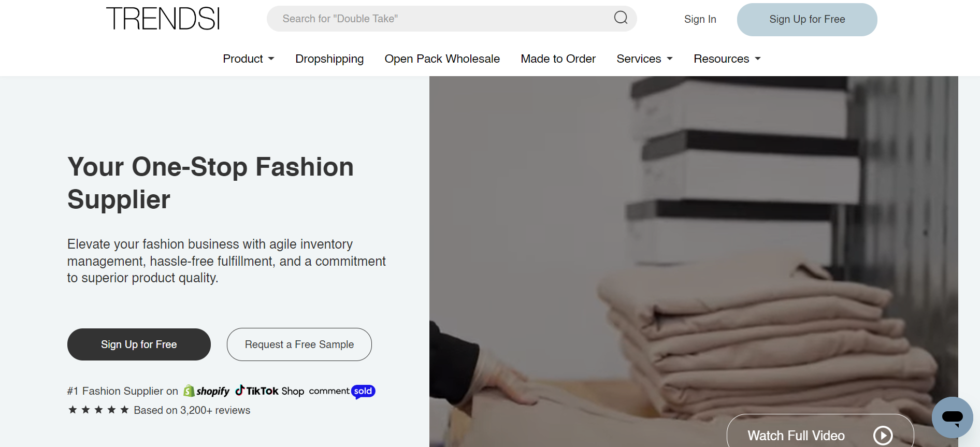
Task: Expand the Resources dropdown menu
Action: [x=727, y=59]
